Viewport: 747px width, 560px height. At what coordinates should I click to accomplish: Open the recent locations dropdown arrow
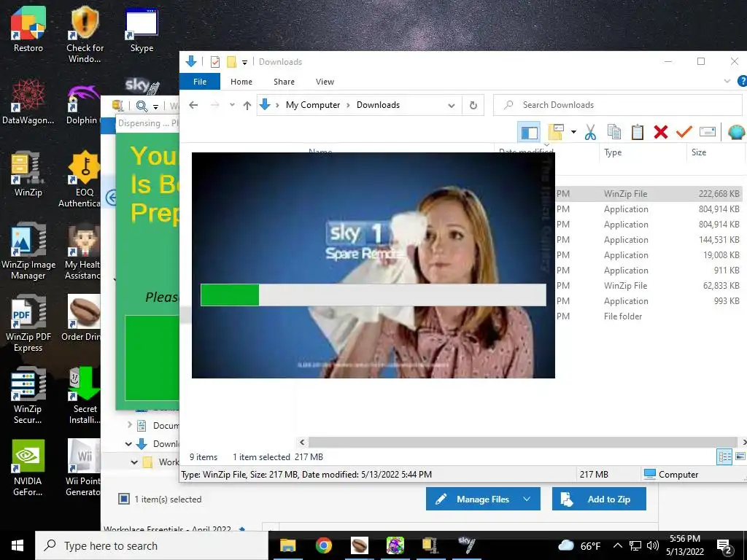tap(232, 105)
